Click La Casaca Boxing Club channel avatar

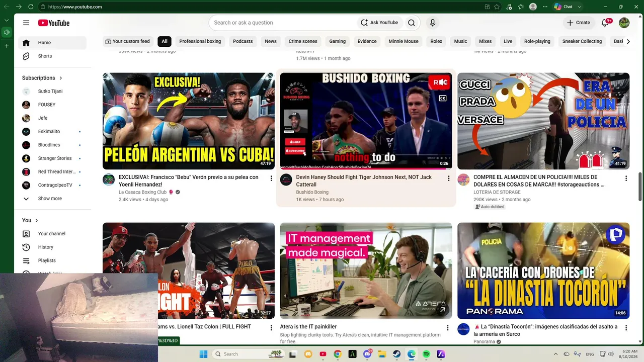[109, 180]
